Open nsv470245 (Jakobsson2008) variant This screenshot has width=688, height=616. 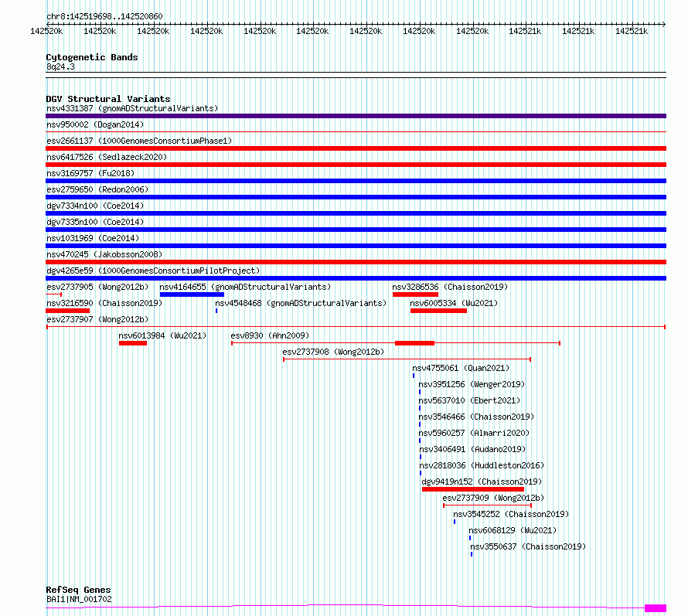tap(104, 254)
